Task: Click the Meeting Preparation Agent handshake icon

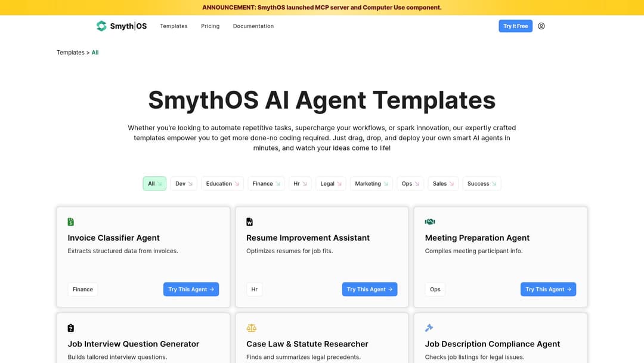Action: pos(429,222)
